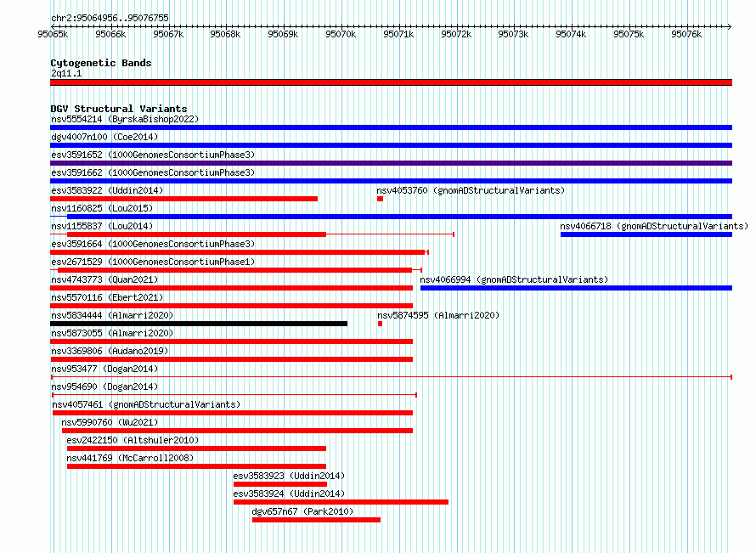Click esv3591664 (1000GenomesConsortiumPhase3) label
The image size is (756, 553).
click(x=153, y=244)
